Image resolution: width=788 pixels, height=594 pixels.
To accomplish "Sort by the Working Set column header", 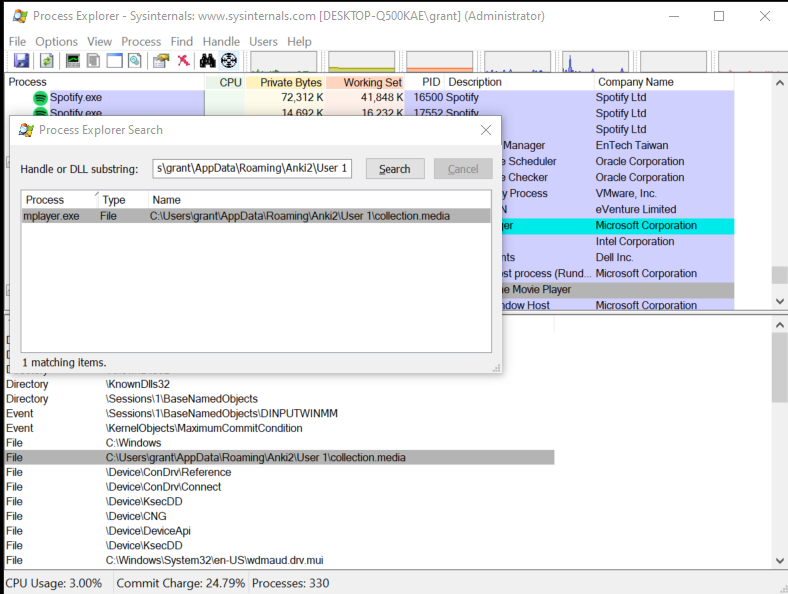I will 365,82.
